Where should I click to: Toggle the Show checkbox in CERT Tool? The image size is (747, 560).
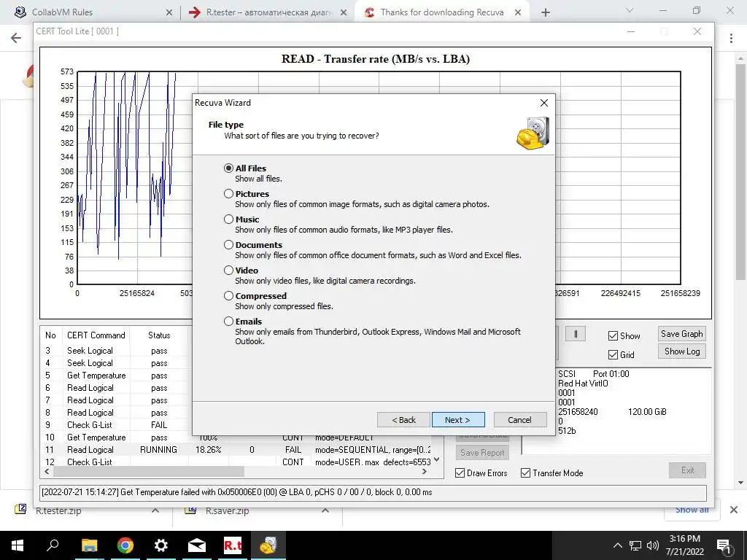613,336
